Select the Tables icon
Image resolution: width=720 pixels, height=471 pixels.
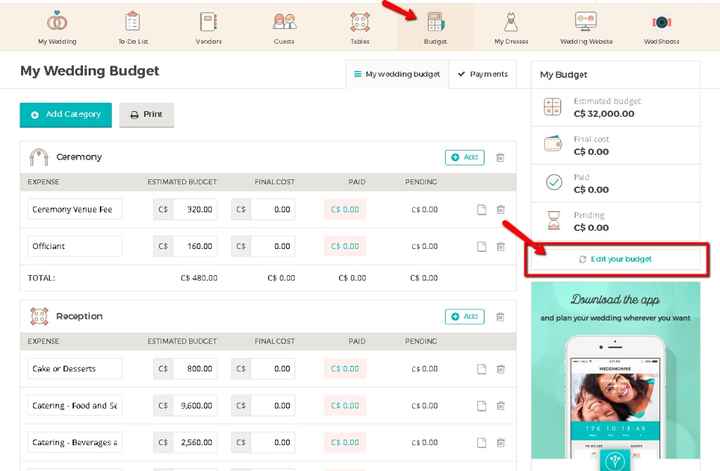coord(360,22)
